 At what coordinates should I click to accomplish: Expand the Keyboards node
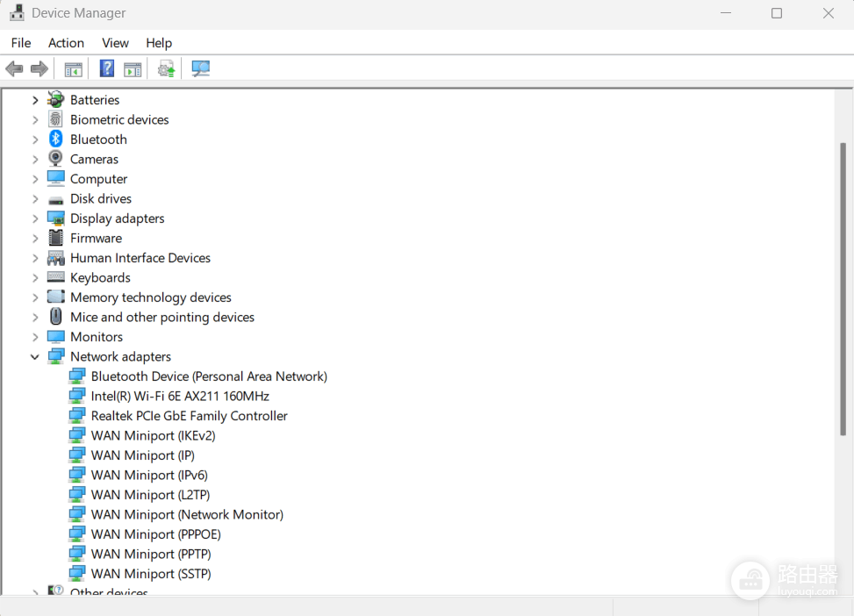tap(35, 278)
